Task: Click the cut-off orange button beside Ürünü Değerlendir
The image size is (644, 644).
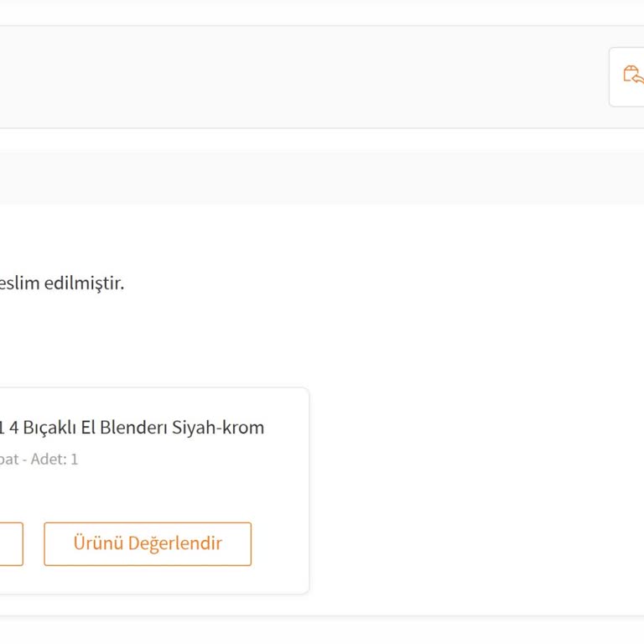Action: point(11,544)
